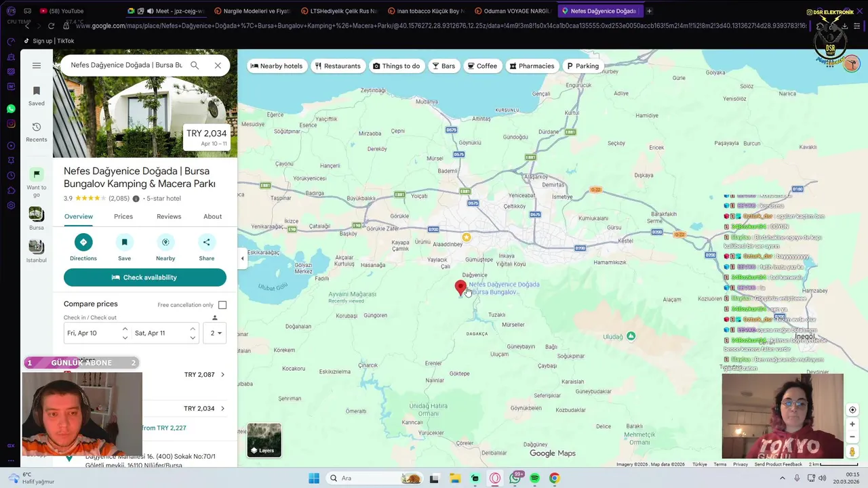868x488 pixels.
Task: Share this place
Action: pos(207,248)
